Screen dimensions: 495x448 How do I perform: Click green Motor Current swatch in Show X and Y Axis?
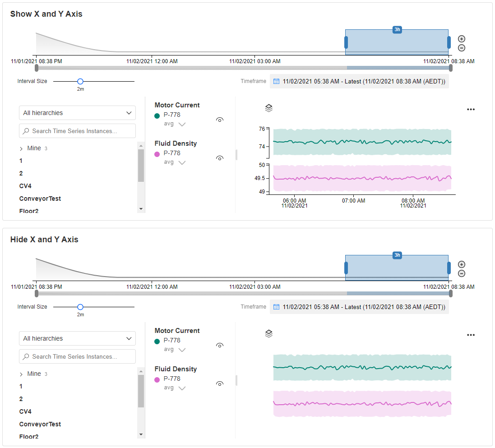157,116
